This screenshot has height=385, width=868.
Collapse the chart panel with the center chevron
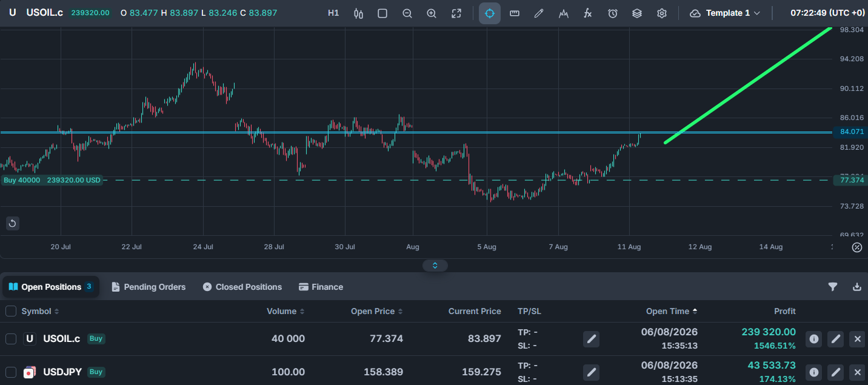pos(435,266)
